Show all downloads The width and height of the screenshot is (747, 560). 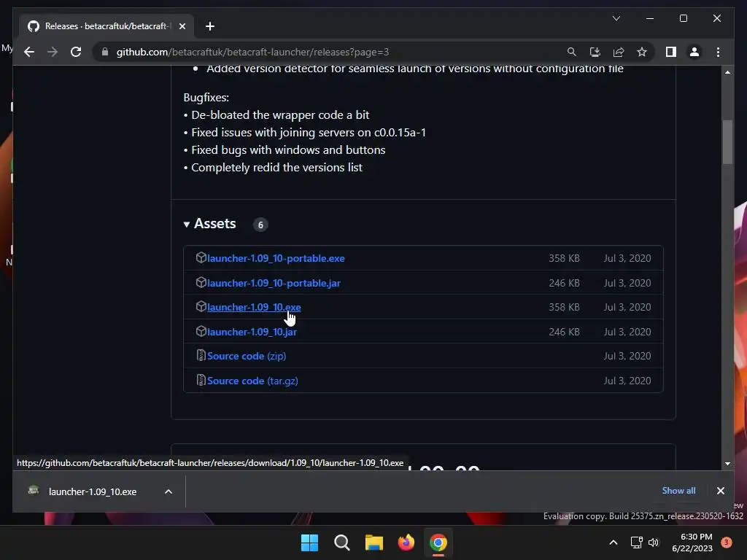click(678, 491)
